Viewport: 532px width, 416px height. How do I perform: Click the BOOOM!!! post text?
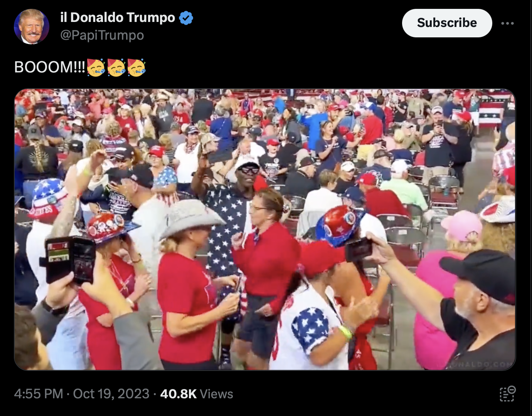[x=50, y=67]
